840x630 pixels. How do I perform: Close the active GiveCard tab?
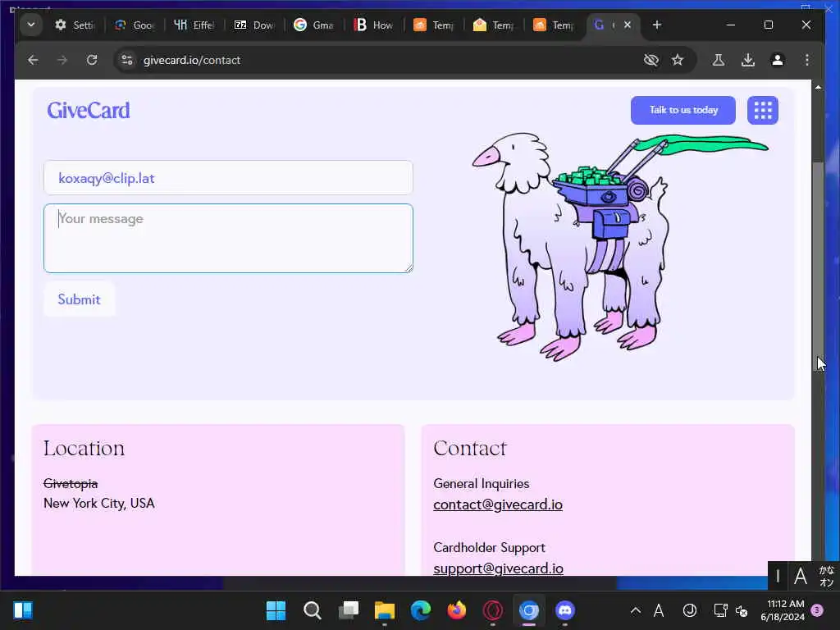click(628, 25)
